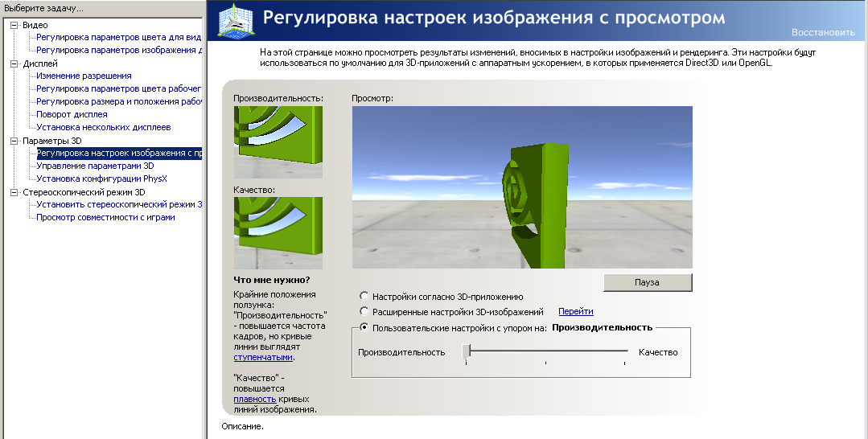Collapse the Стереоскопический режим 3D node

tap(14, 192)
